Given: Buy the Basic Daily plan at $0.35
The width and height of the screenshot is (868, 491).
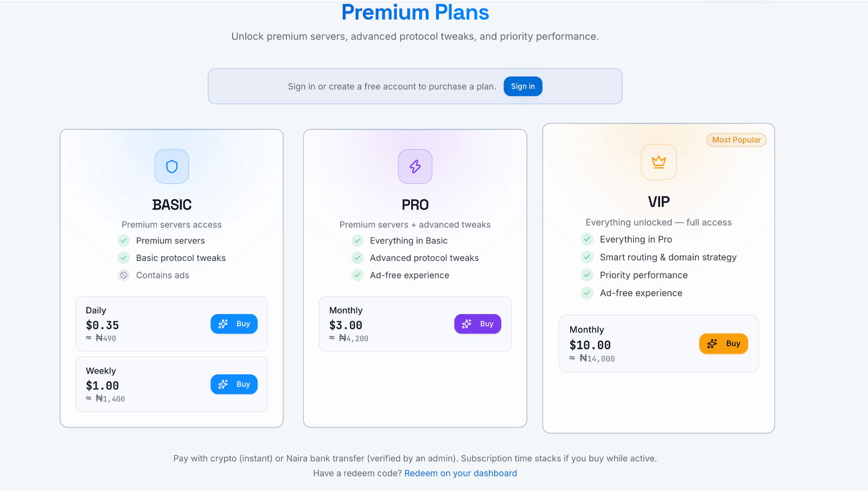Looking at the screenshot, I should 234,324.
